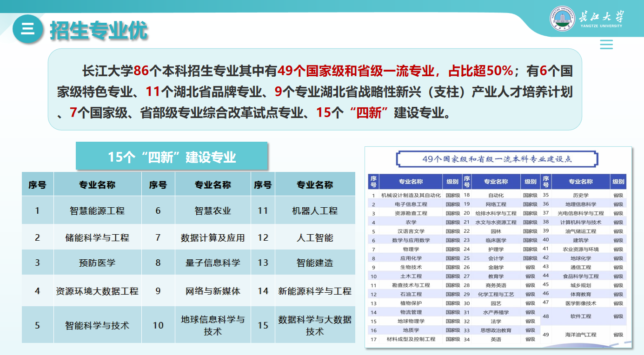Click the "植物保护" entry
The image size is (644, 355).
[411, 303]
